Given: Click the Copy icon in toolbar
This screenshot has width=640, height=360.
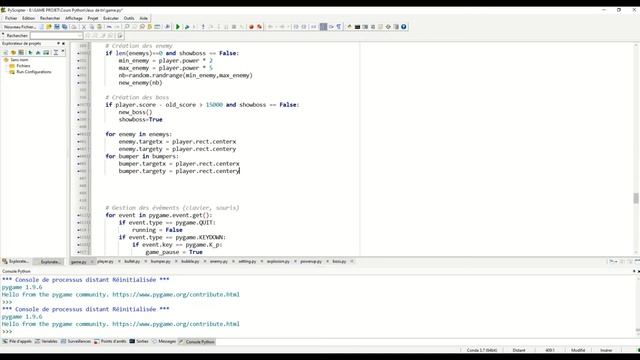Looking at the screenshot, I should pyautogui.click(x=92, y=27).
